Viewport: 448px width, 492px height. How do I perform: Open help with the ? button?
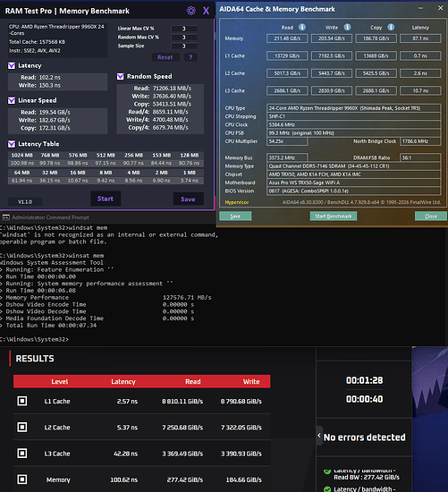[190, 57]
